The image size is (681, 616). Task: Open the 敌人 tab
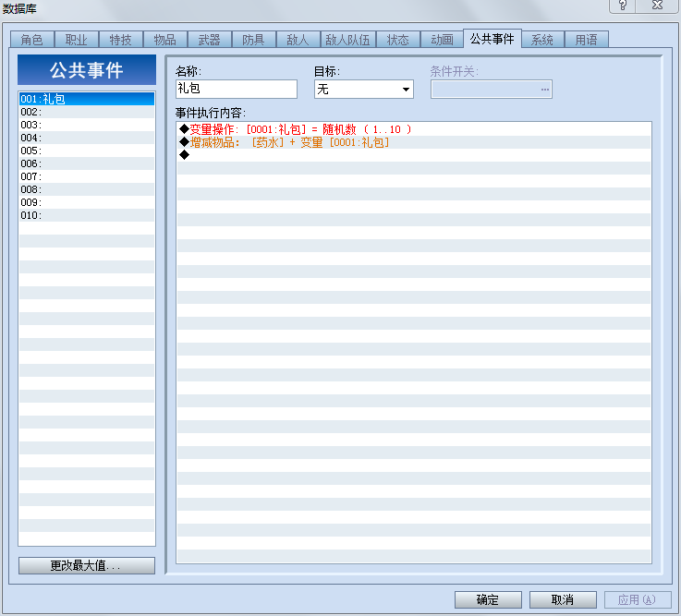(x=298, y=40)
